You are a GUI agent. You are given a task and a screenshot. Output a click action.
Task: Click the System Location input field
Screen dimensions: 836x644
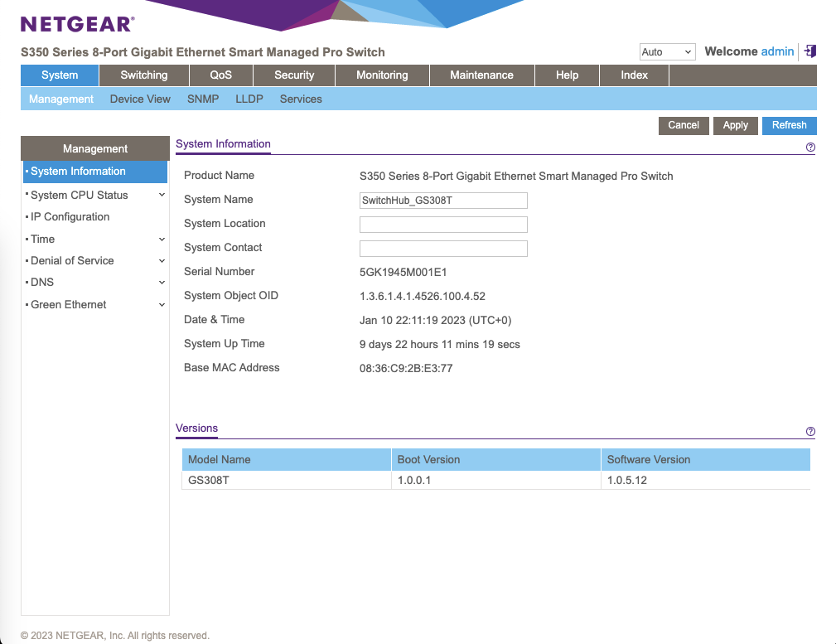point(443,225)
